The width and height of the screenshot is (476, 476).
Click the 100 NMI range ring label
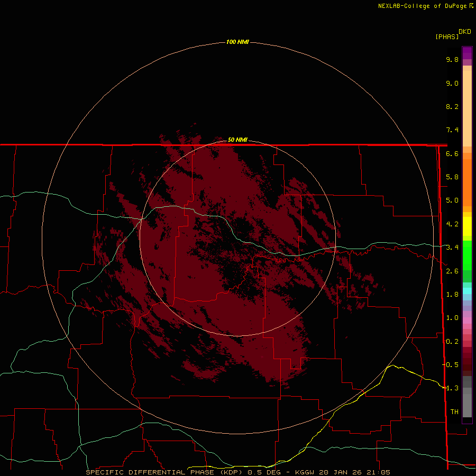point(237,42)
